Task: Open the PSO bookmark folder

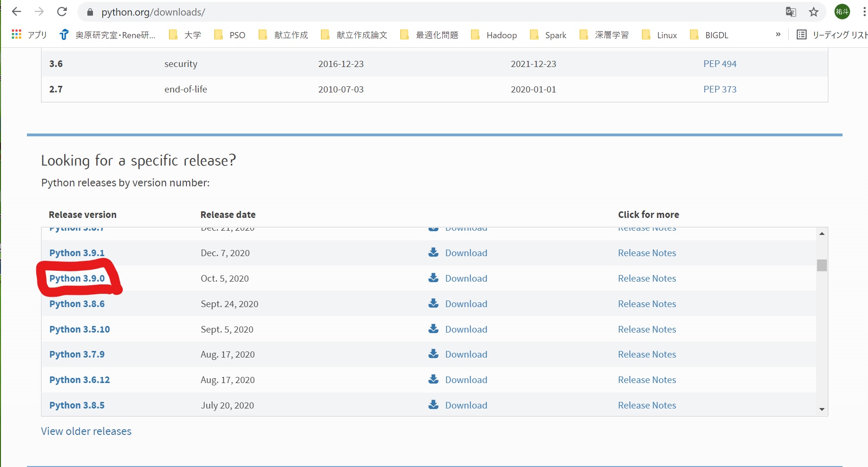Action: pos(229,35)
